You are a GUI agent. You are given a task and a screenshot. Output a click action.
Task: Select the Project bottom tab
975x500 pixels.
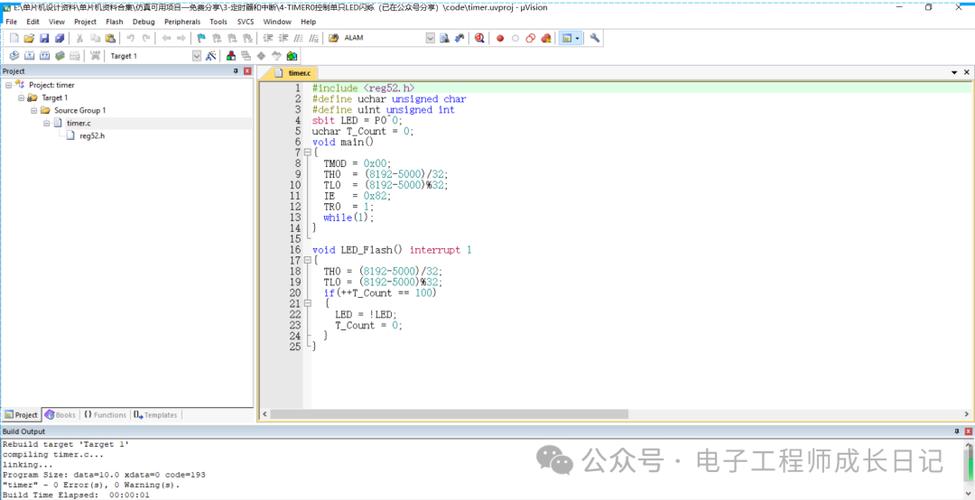pos(22,415)
